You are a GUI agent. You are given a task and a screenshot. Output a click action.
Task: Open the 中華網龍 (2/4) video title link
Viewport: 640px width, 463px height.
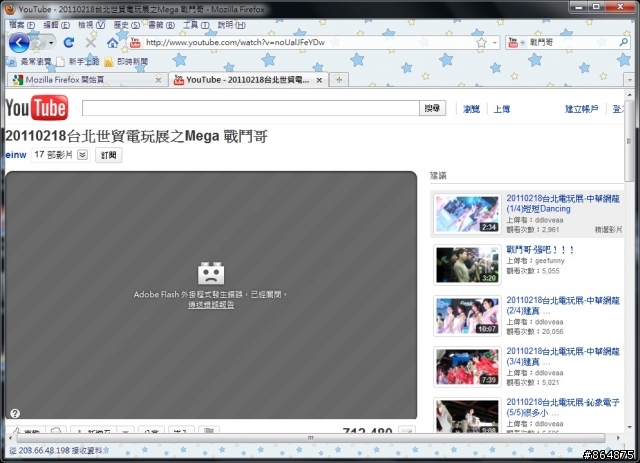(x=563, y=305)
